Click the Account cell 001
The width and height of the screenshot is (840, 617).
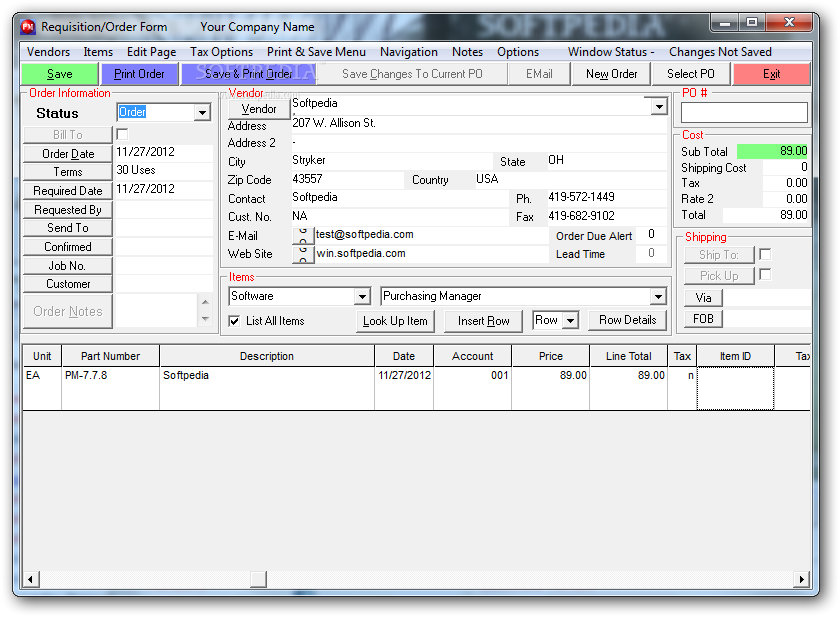(x=472, y=389)
